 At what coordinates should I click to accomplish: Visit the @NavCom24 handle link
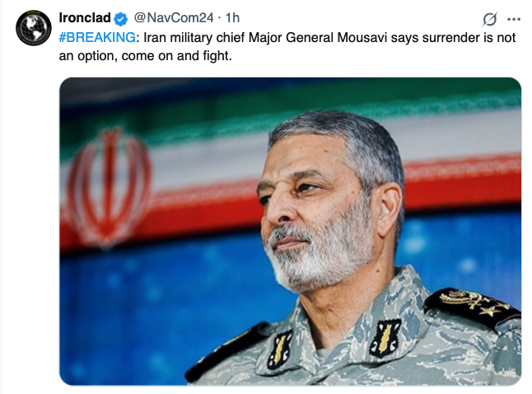click(x=175, y=17)
